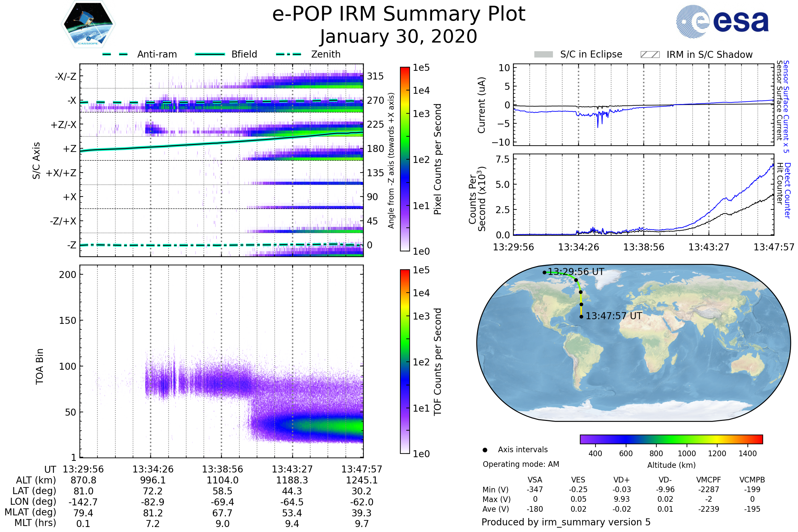Click the Produced by irm_summary version text
The image size is (798, 532).
[566, 522]
